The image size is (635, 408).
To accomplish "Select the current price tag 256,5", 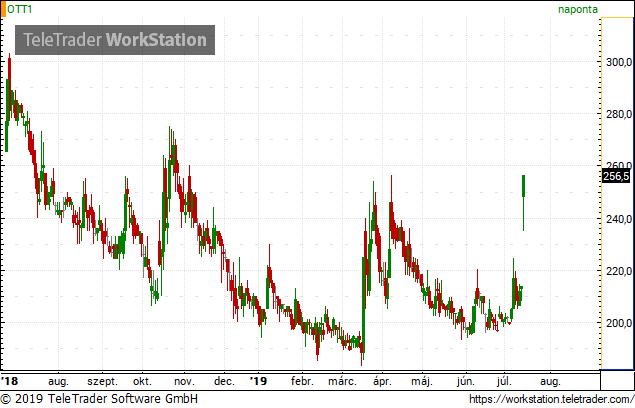I will click(616, 176).
